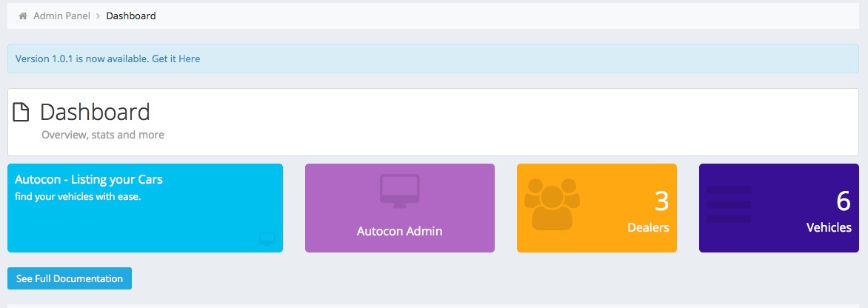Click the small monitor icon in blue tile

coord(267,239)
